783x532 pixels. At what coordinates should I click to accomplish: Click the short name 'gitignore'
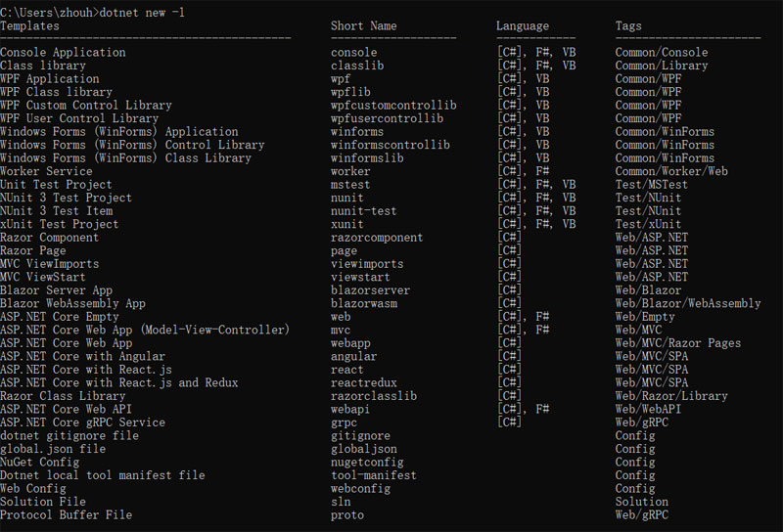click(x=360, y=436)
